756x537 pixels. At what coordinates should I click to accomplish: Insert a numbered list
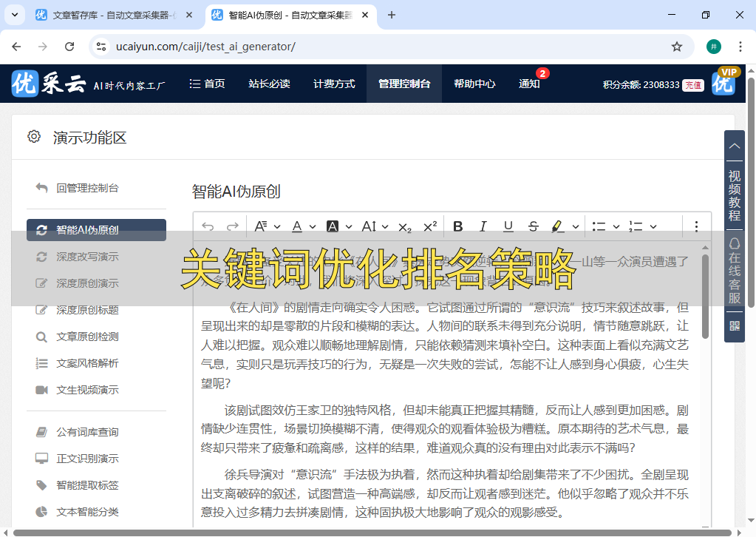tap(636, 226)
